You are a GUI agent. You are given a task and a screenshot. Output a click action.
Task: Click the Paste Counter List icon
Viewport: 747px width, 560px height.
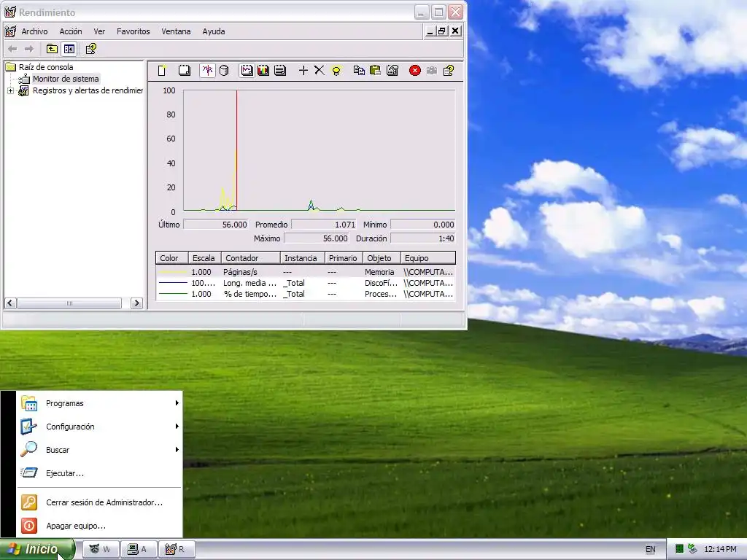(x=376, y=71)
